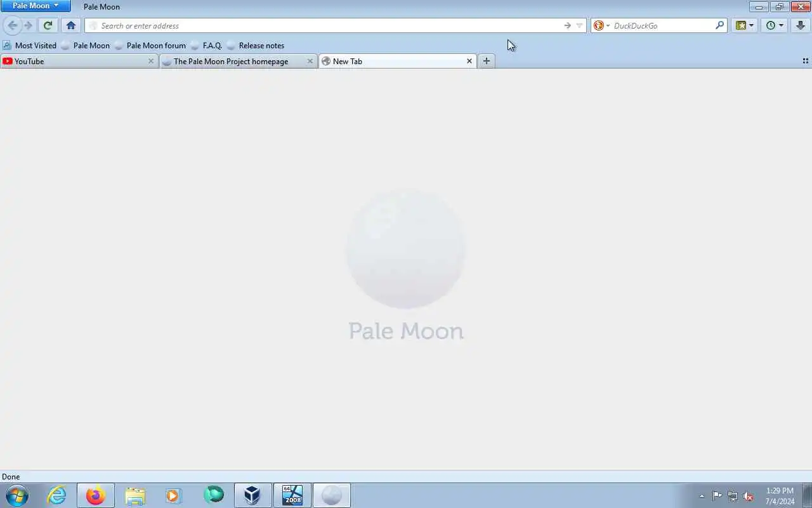812x508 pixels.
Task: Click the search magnifier icon
Action: (719, 25)
